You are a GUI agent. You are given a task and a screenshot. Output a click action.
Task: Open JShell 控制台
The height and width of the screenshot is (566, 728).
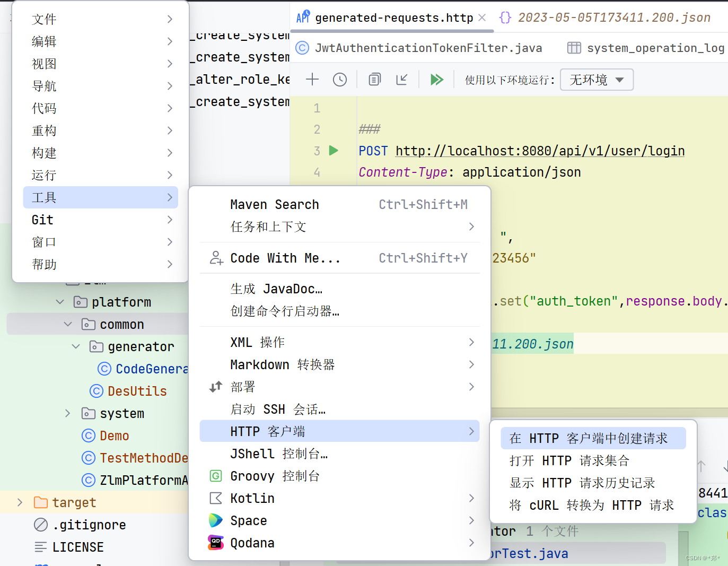(x=339, y=454)
